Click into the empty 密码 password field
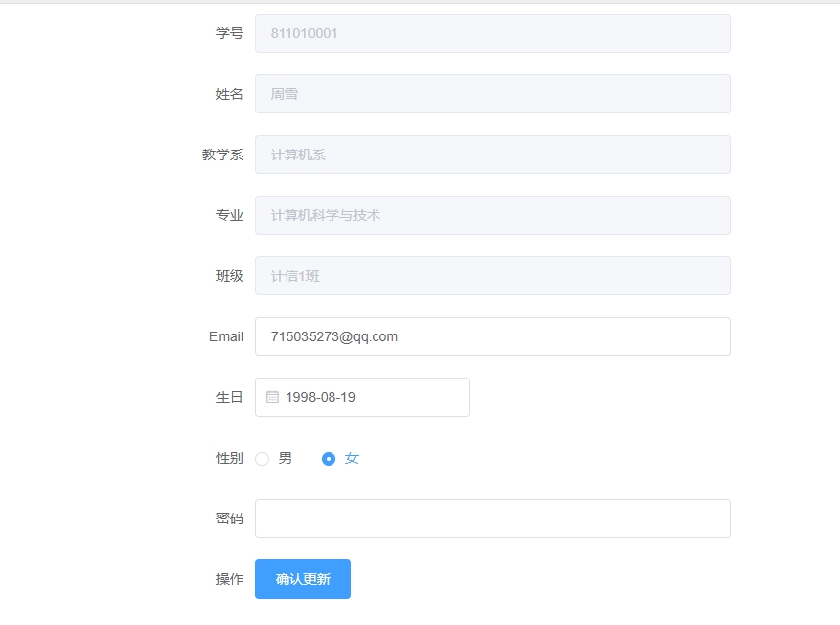This screenshot has width=840, height=625. (493, 518)
